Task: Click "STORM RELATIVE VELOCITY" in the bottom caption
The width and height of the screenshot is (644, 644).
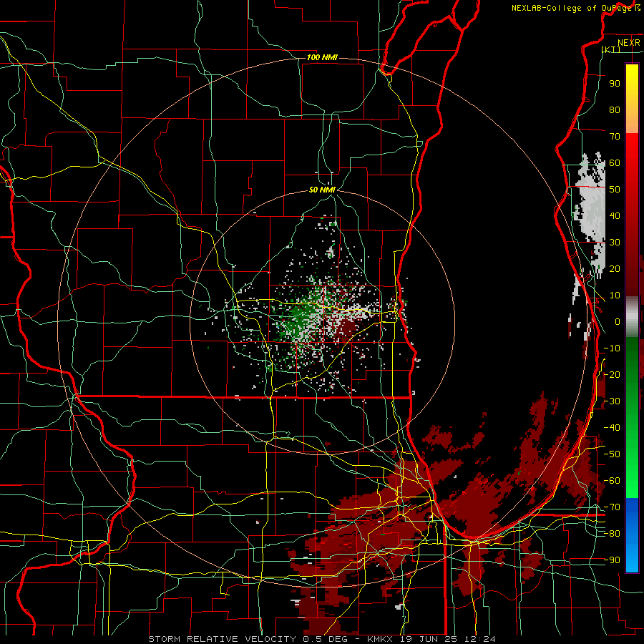Action: click(x=222, y=639)
